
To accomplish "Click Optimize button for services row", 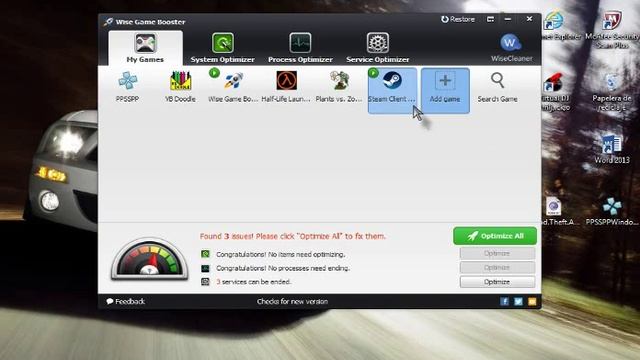I will click(x=497, y=282).
